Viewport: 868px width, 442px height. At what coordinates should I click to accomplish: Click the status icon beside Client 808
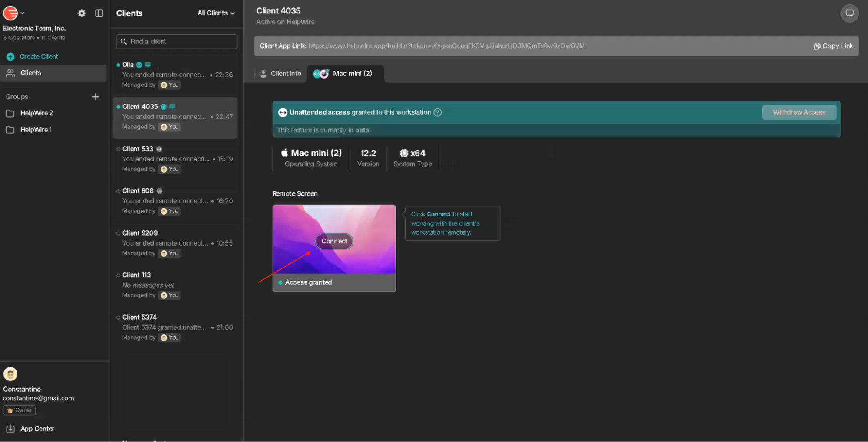coord(159,191)
